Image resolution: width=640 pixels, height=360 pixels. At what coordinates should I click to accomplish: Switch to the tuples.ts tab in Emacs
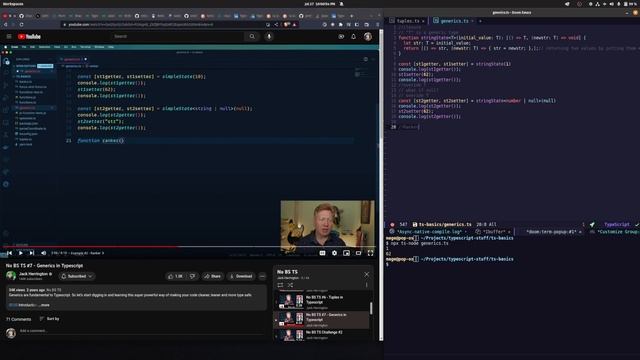(x=407, y=20)
